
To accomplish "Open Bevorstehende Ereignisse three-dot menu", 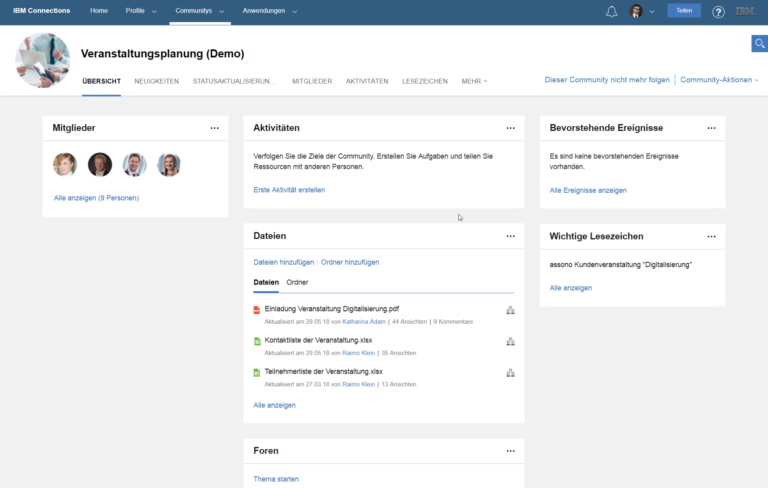I will click(711, 128).
